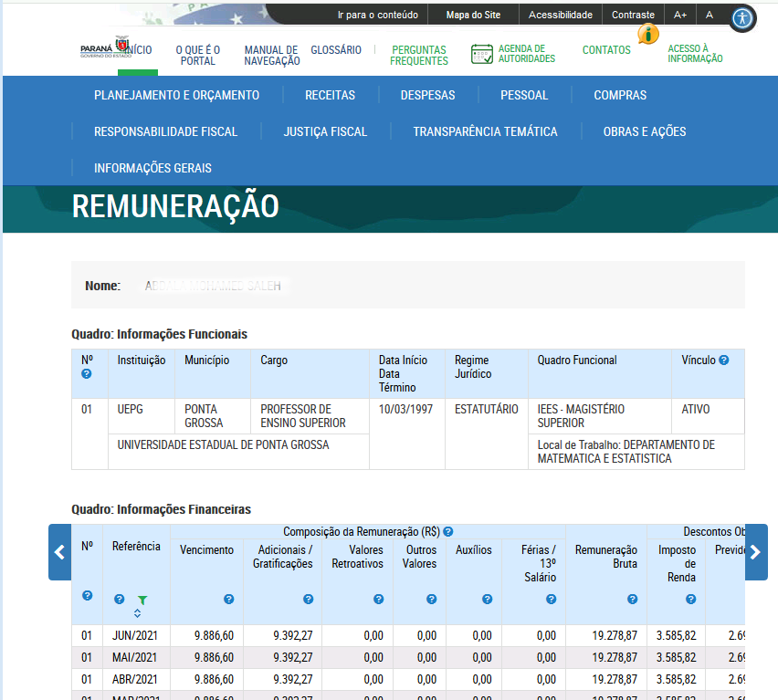The image size is (778, 700).
Task: Slide financial table left with arrow
Action: pyautogui.click(x=60, y=552)
